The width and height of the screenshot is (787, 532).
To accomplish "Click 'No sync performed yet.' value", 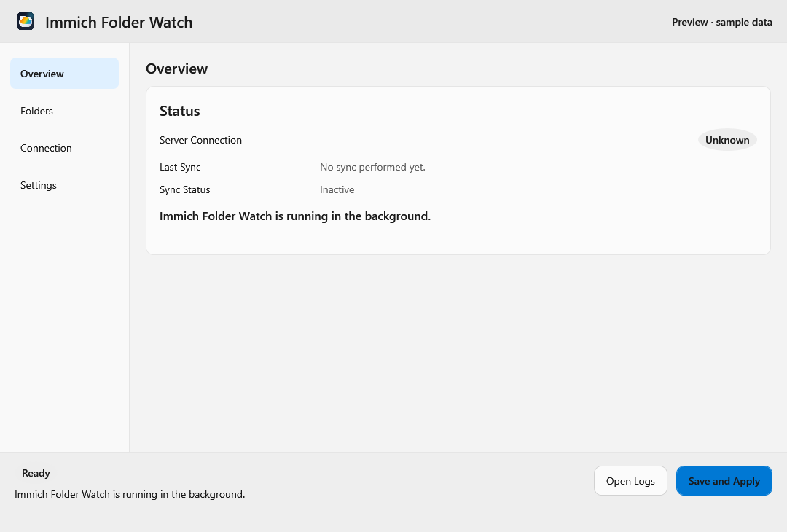I will [372, 167].
